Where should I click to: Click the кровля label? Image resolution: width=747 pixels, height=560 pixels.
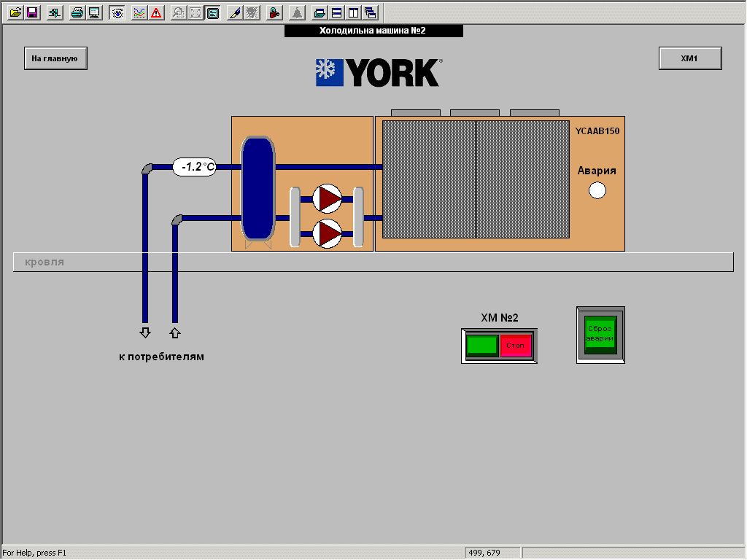coord(44,262)
